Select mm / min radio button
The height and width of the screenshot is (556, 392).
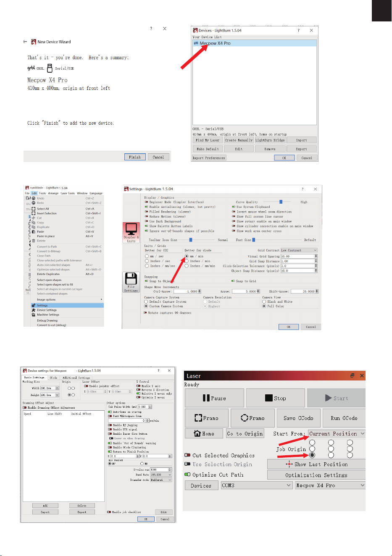point(187,256)
